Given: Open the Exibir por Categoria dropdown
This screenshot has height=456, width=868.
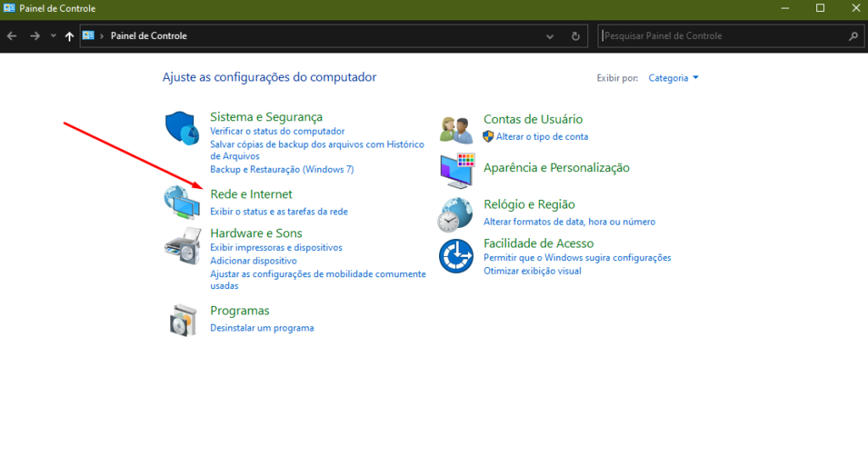Looking at the screenshot, I should coord(673,78).
